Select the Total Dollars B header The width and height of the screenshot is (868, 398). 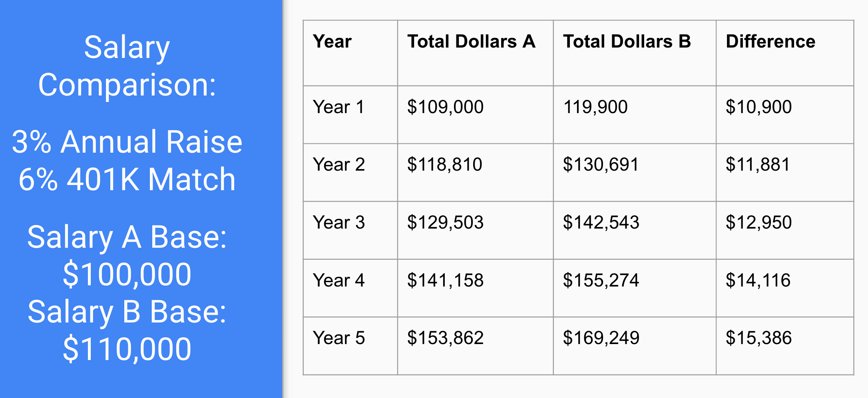627,42
